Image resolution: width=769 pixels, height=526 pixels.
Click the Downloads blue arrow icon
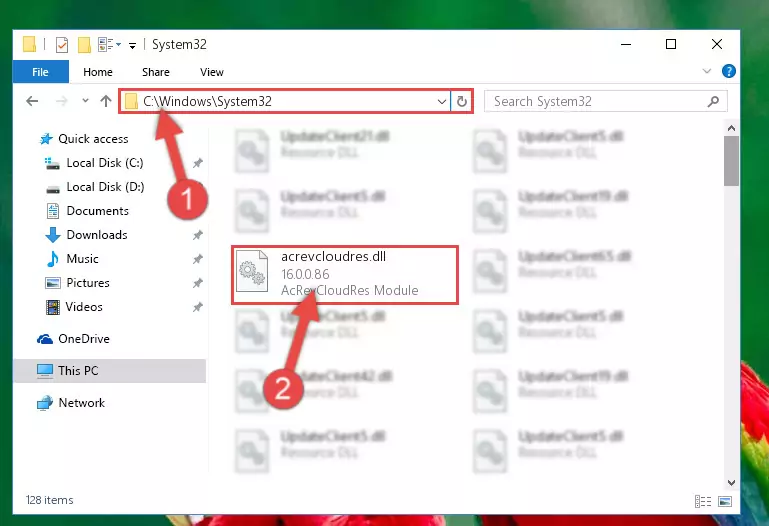pyautogui.click(x=52, y=235)
